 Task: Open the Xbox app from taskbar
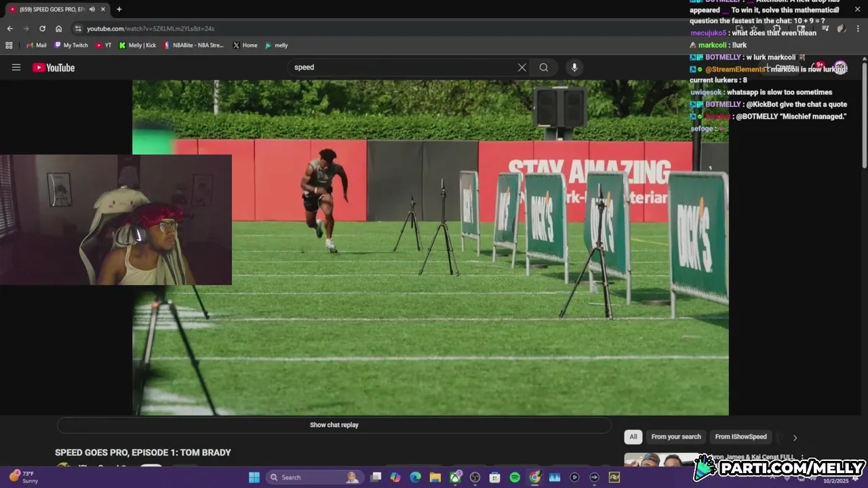click(x=455, y=477)
